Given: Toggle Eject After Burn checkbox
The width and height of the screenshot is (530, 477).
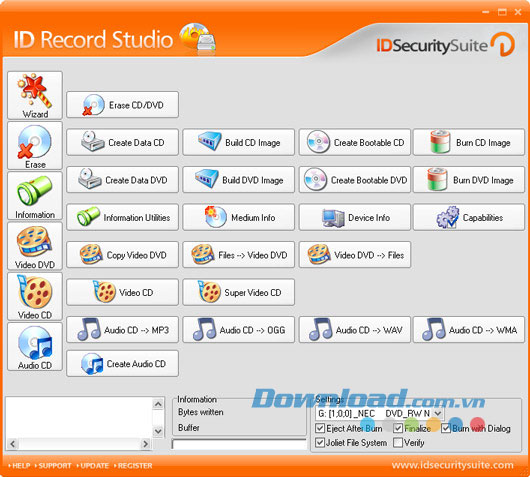Looking at the screenshot, I should [x=320, y=428].
